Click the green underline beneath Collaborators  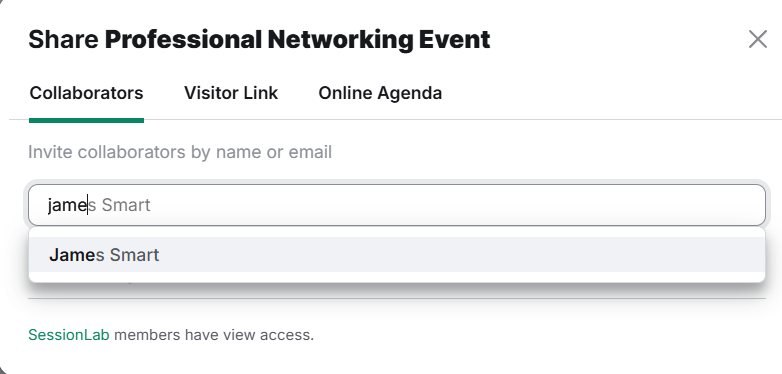(86, 120)
